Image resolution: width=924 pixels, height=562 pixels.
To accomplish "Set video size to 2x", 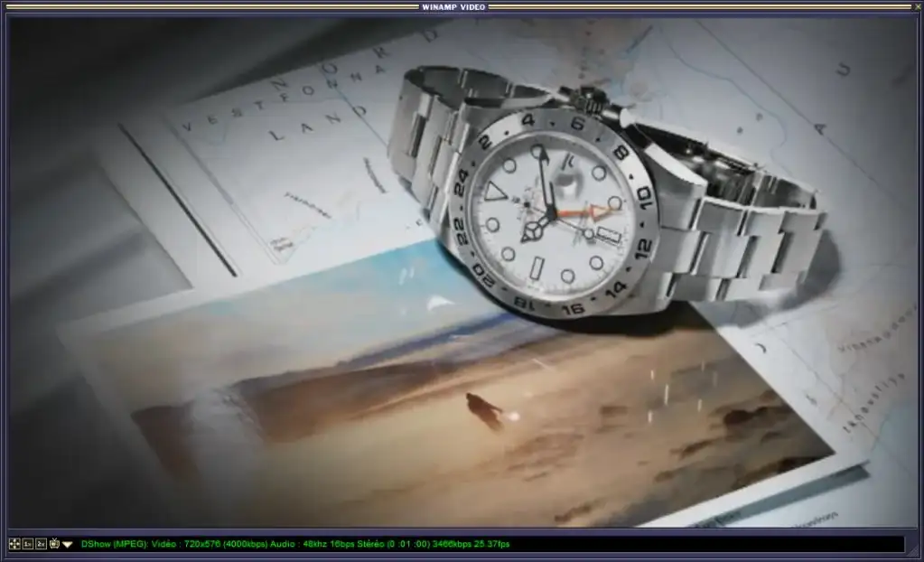I will click(x=41, y=544).
